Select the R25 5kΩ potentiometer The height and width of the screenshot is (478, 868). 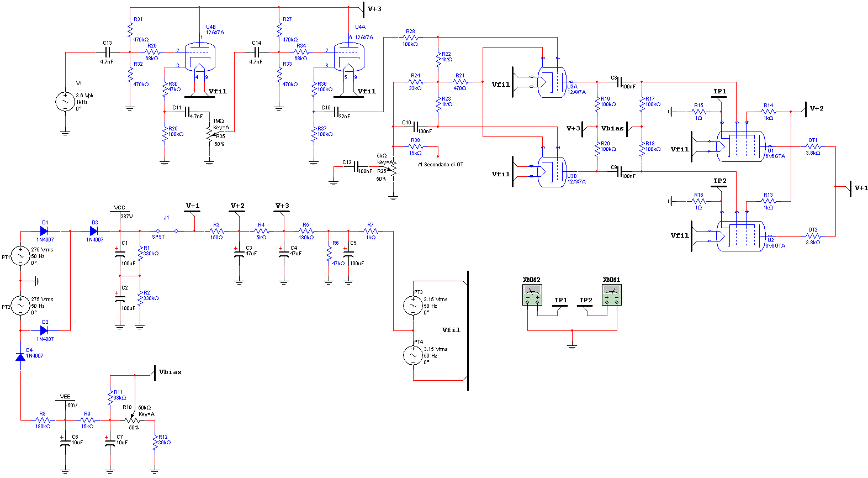click(x=393, y=170)
